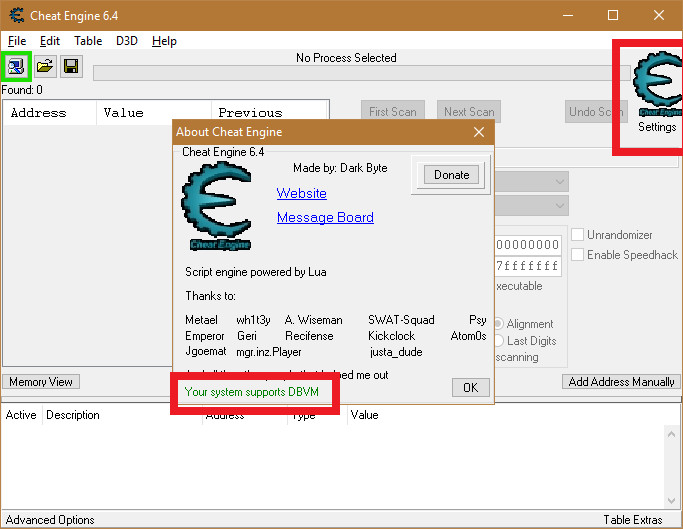
Task: Click the Address column header in results
Action: 50,113
